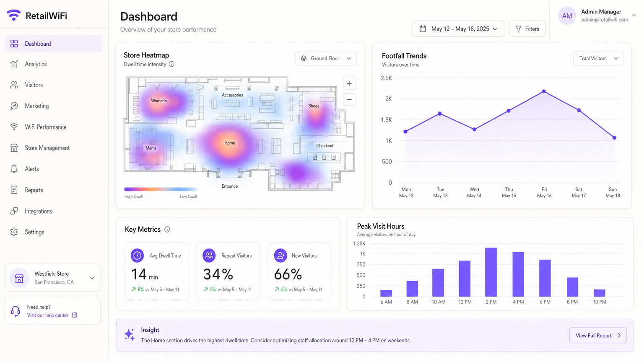The image size is (644, 362).
Task: Open the Marketing section icon
Action: [14, 106]
